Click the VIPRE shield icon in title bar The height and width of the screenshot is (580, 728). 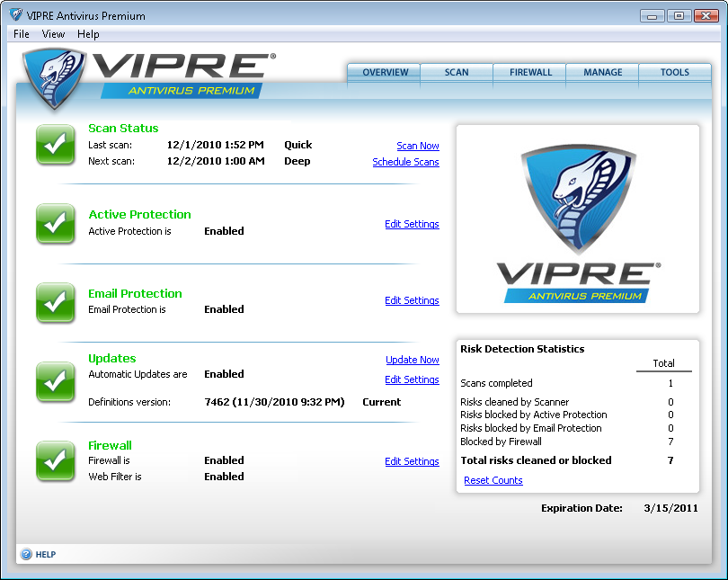click(15, 15)
